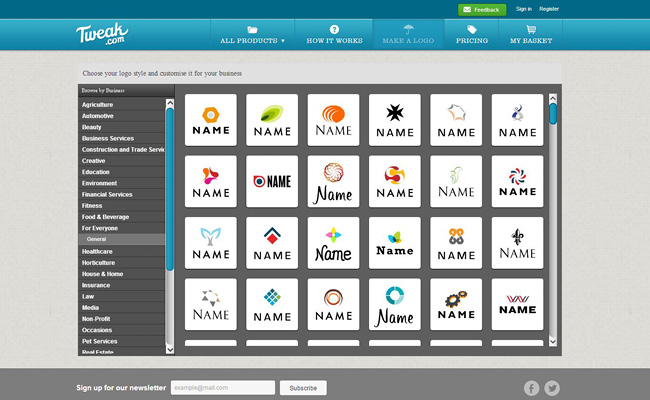Viewport: 650px width, 400px height.
Task: Select the blue and green butterfly logo
Action: point(395,242)
